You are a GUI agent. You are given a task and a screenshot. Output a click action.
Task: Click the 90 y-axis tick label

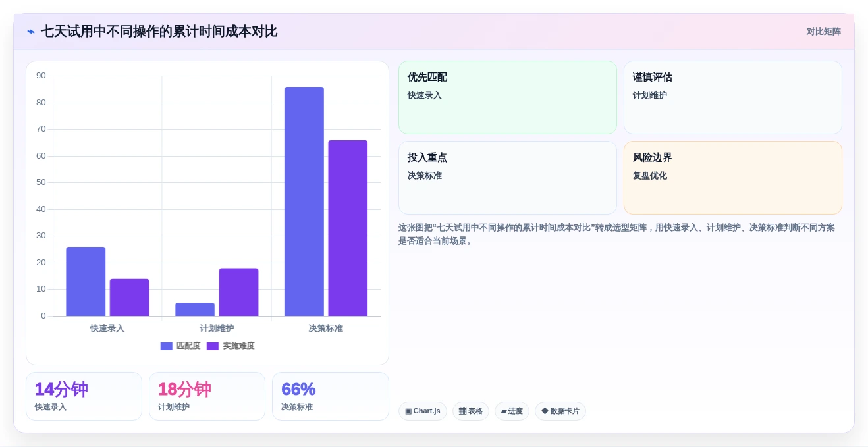41,76
